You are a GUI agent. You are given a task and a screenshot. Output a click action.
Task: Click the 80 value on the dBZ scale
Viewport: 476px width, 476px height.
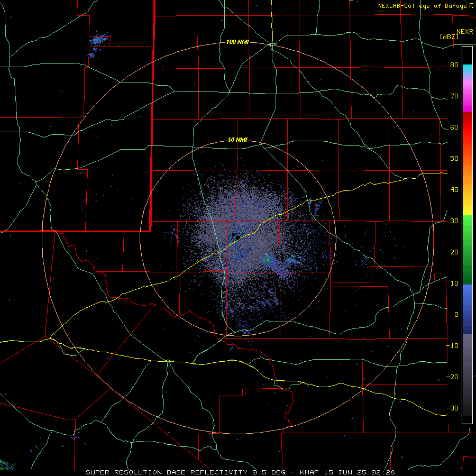coord(454,65)
